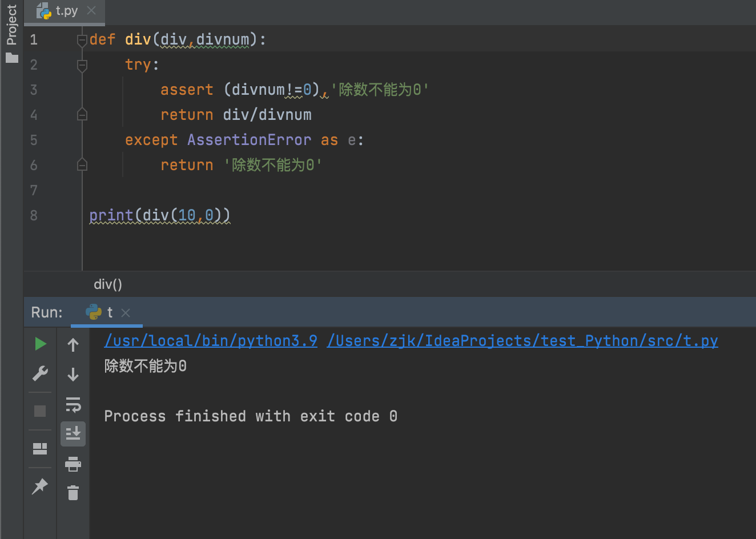
Task: Click the Run: panel label
Action: [x=47, y=312]
